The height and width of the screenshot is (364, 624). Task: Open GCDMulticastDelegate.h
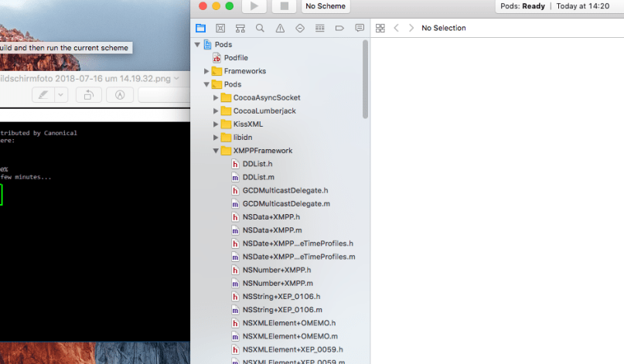(x=285, y=191)
